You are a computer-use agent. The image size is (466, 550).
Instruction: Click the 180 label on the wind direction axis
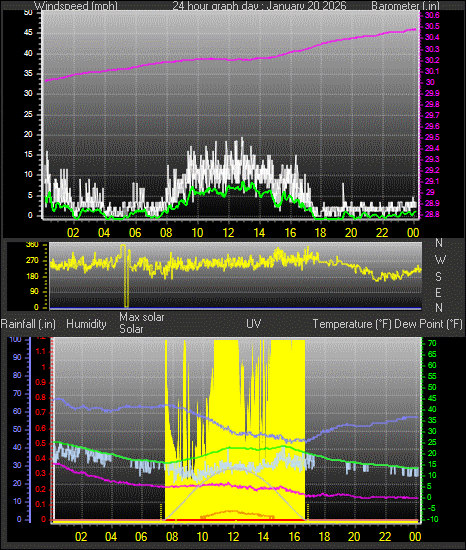tap(32, 276)
